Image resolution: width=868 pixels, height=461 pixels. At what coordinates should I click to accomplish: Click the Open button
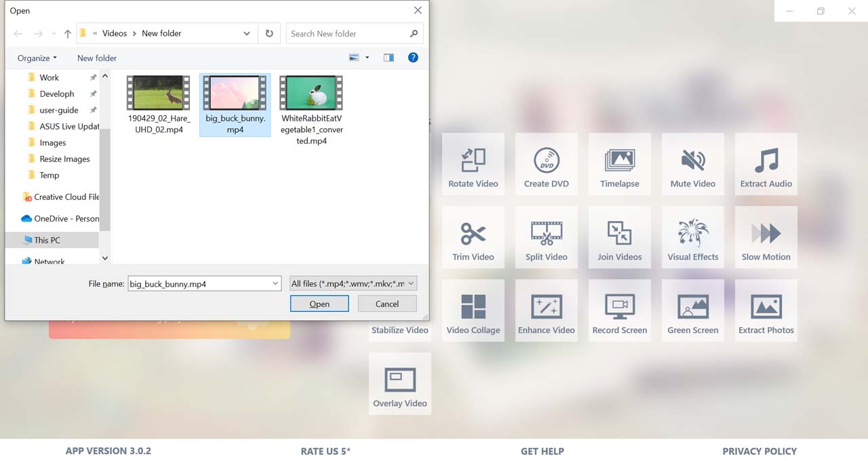[319, 304]
